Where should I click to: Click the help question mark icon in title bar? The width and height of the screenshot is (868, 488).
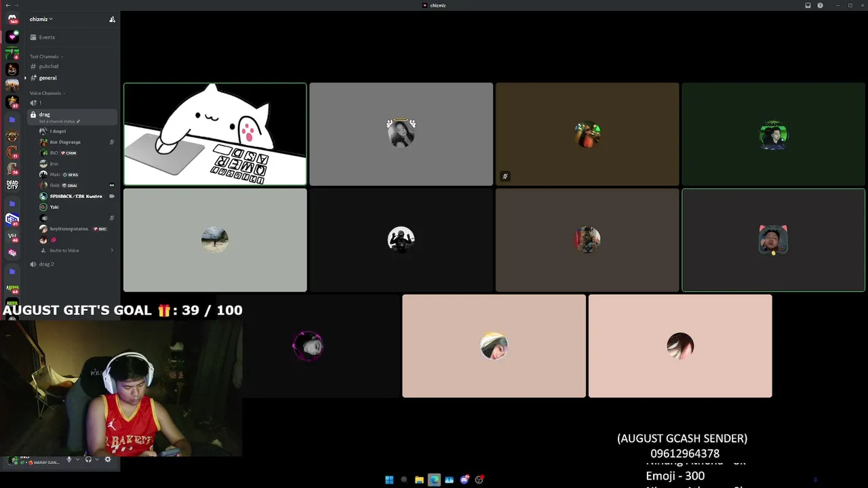[x=820, y=5]
